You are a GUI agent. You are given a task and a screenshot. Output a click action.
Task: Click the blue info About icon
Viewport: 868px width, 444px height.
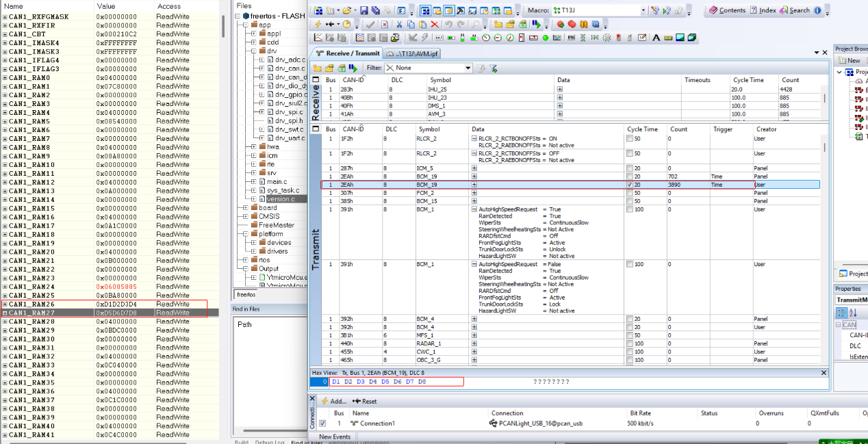click(x=817, y=10)
